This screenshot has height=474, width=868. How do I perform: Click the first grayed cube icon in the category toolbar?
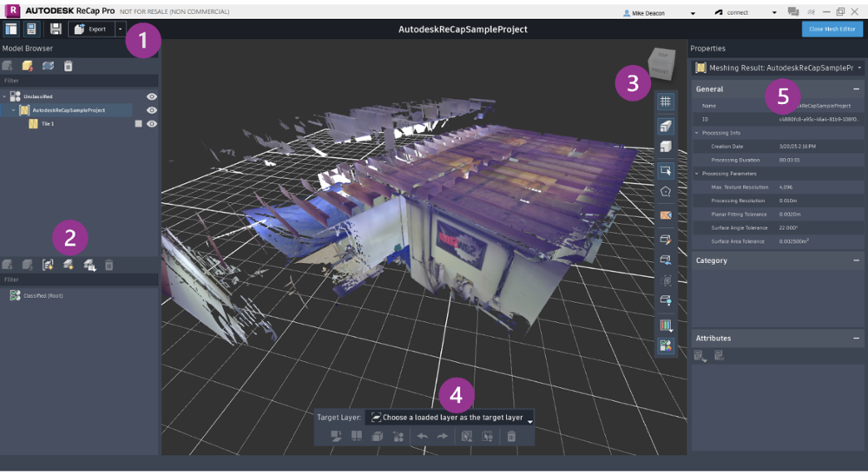7,266
